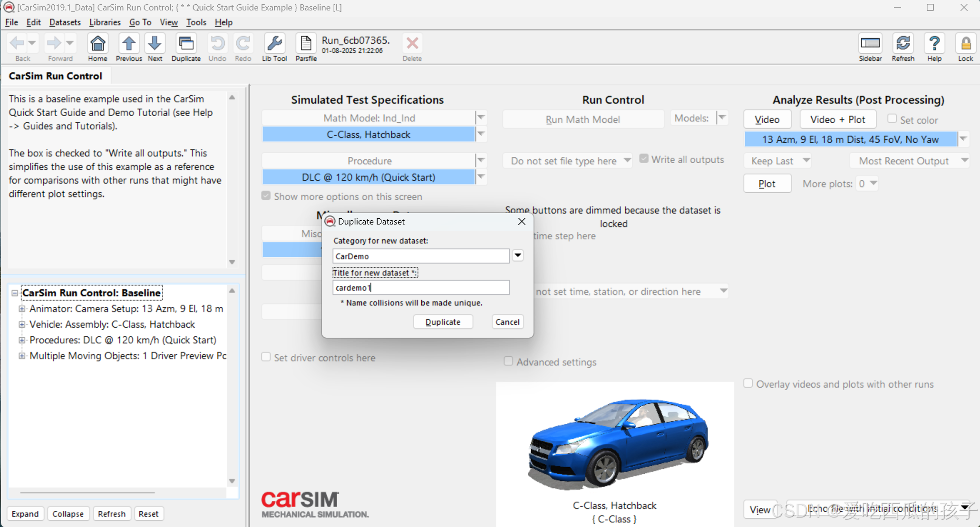The image size is (980, 527).
Task: Open the Libraries menu
Action: [105, 22]
